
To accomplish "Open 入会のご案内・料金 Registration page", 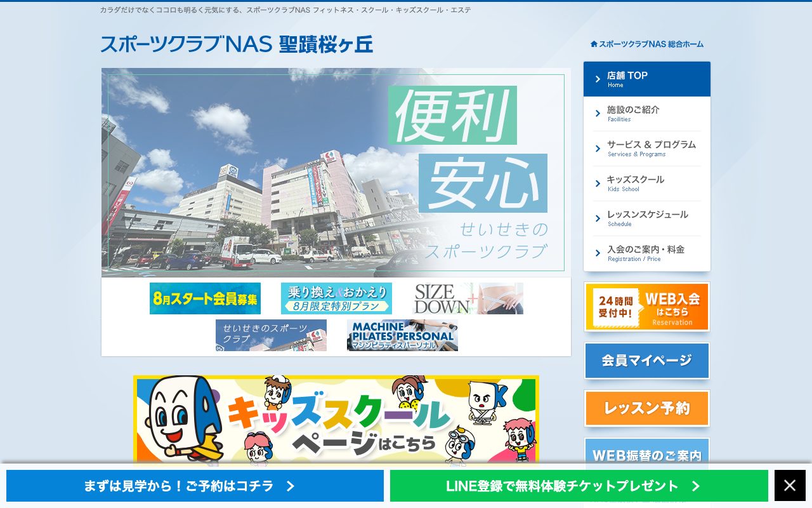I will tap(647, 253).
